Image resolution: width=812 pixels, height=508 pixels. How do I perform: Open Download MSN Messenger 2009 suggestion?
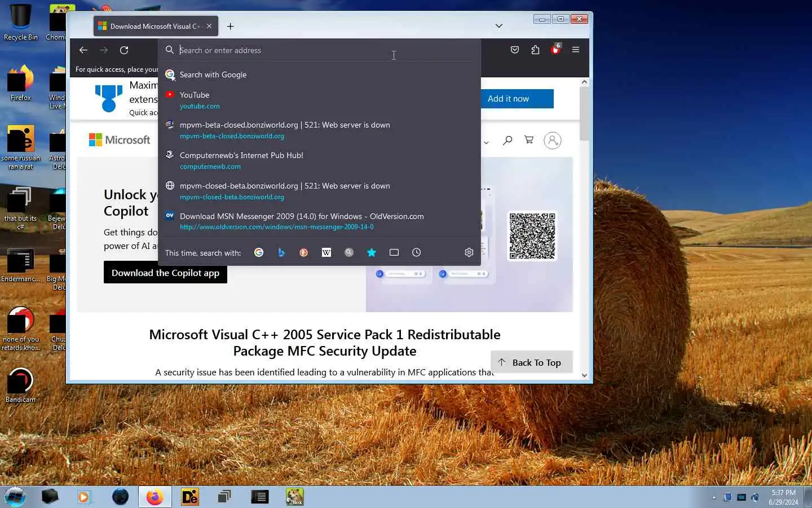click(x=320, y=221)
